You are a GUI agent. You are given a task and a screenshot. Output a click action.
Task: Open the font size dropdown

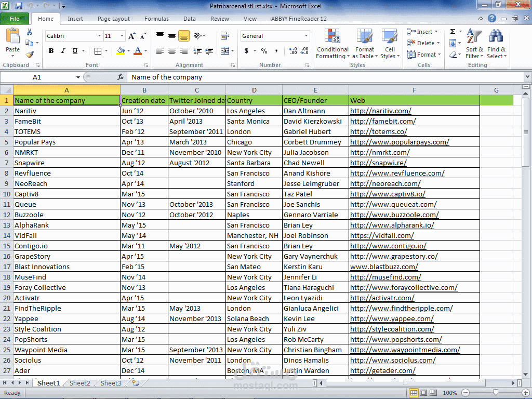coord(122,36)
